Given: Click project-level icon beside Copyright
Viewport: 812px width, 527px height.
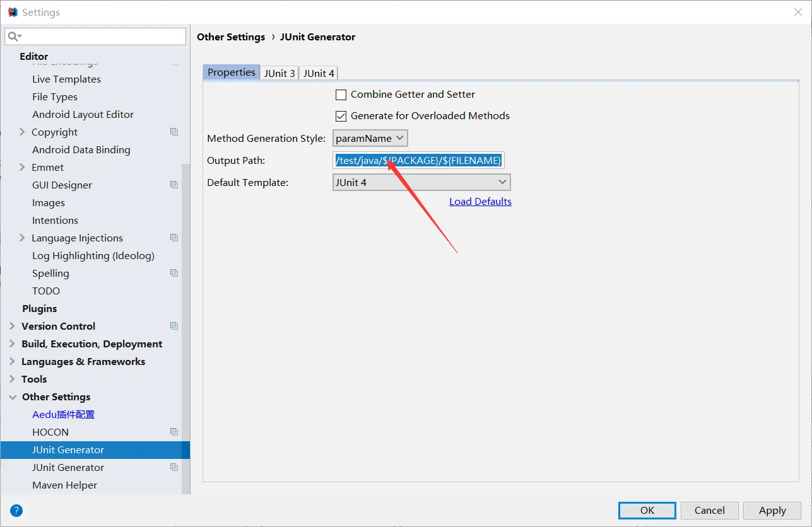Looking at the screenshot, I should click(x=174, y=132).
